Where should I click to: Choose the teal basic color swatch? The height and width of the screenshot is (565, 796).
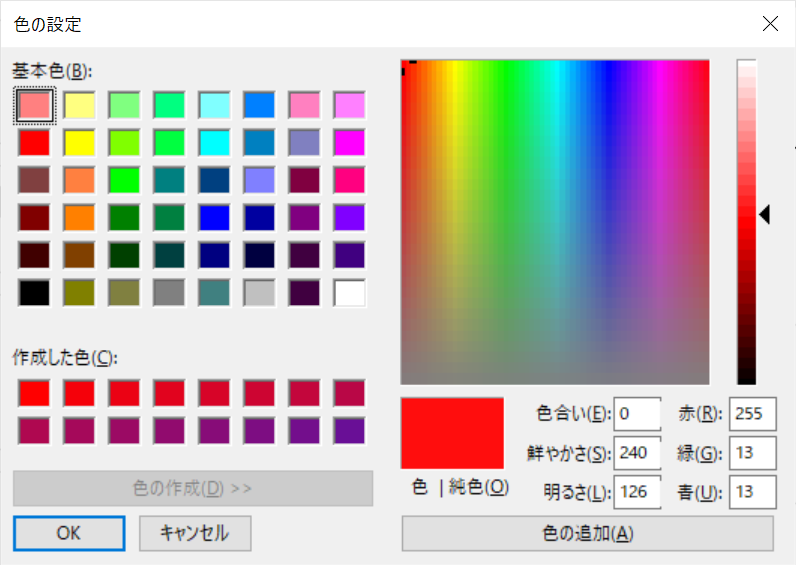pyautogui.click(x=170, y=180)
